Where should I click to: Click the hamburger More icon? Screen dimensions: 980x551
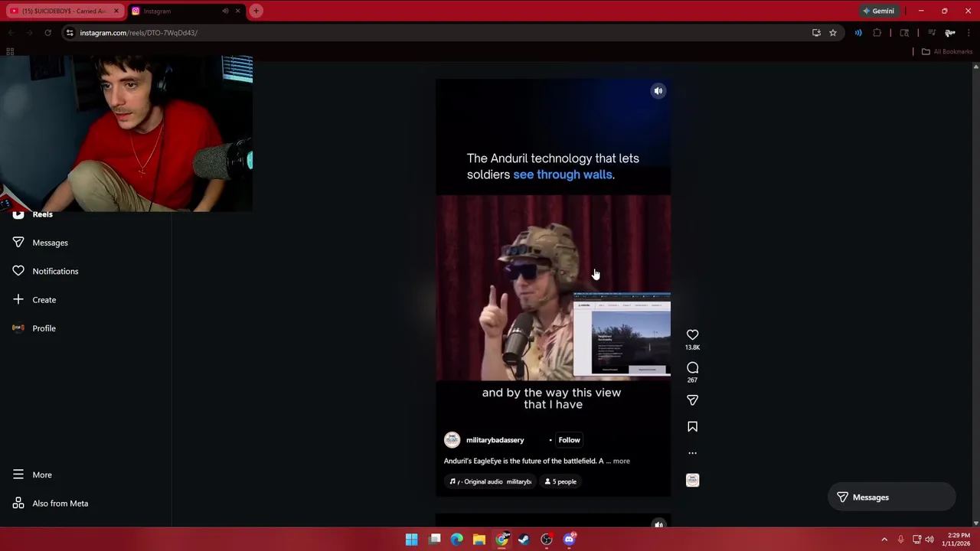point(18,474)
